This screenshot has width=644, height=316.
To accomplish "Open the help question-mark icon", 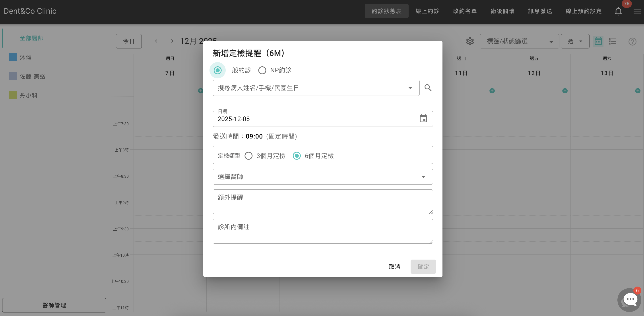I will (632, 41).
